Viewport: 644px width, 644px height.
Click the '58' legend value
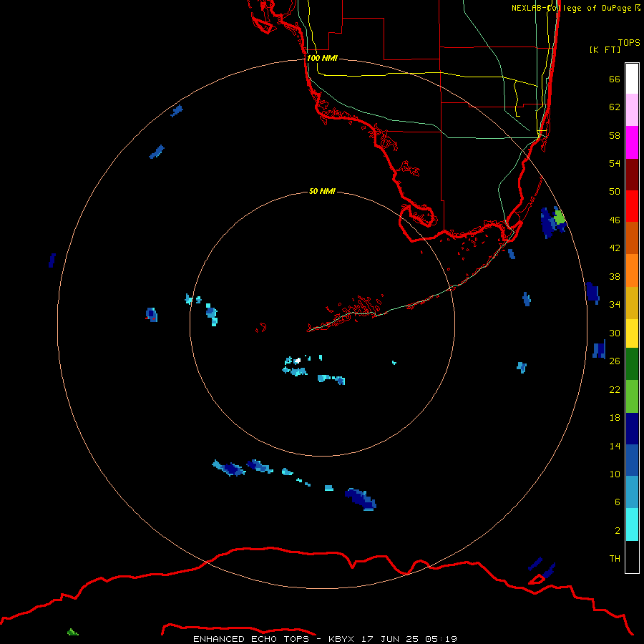(615, 135)
